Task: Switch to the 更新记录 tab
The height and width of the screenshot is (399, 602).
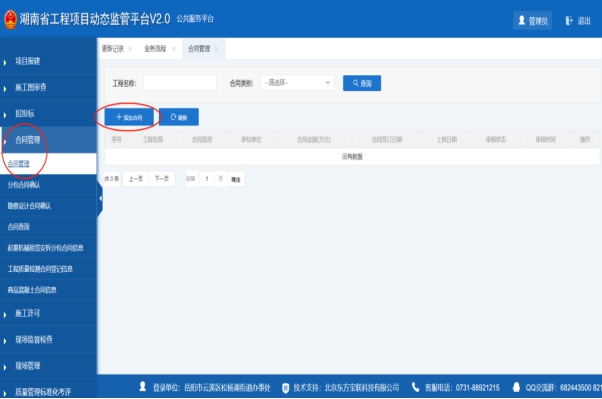Action: (112, 49)
